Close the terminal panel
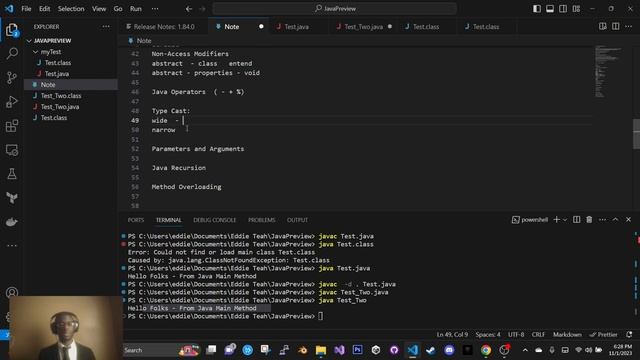This screenshot has height=360, width=640. click(628, 220)
